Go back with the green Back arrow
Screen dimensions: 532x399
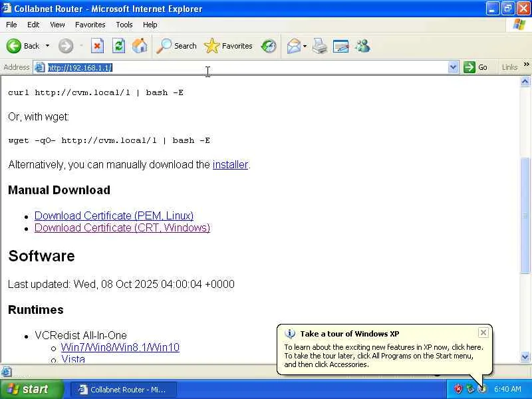click(23, 46)
